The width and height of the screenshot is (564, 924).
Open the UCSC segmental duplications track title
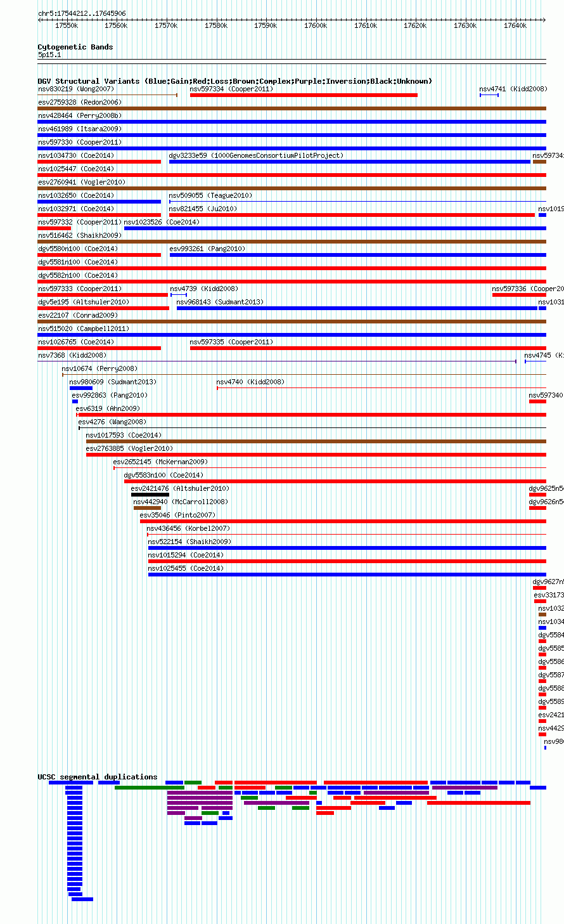point(98,777)
